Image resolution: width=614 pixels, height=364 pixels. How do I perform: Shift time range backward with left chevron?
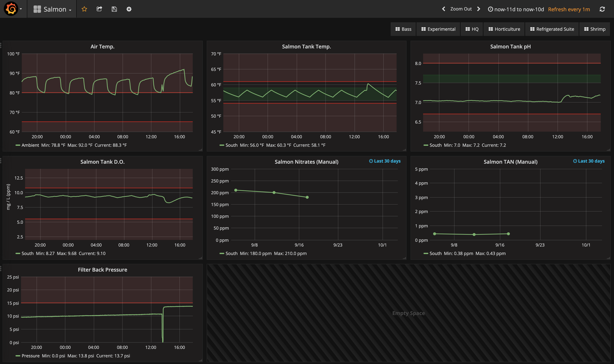[444, 9]
